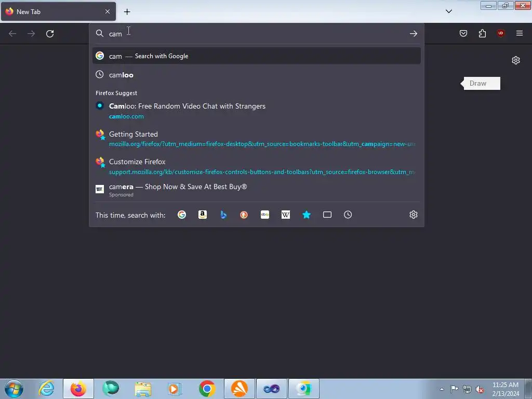Image resolution: width=532 pixels, height=399 pixels.
Task: Open the network tray icon
Action: (467, 389)
